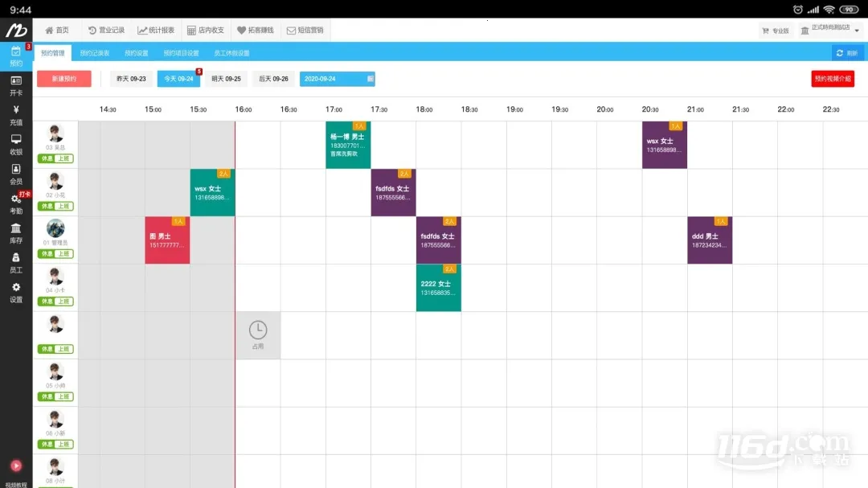Open 库存 inventory icon in sidebar
The image size is (868, 488).
(16, 232)
